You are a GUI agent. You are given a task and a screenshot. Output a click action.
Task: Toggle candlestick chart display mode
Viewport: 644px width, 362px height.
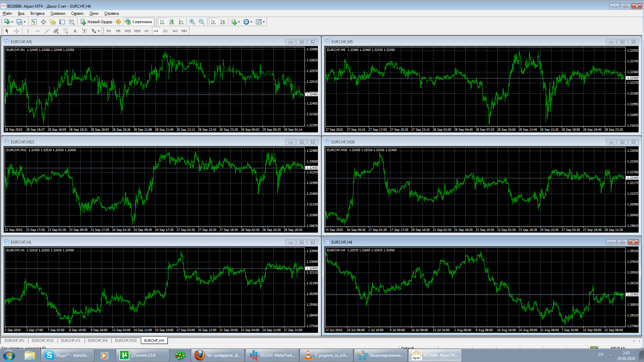172,22
